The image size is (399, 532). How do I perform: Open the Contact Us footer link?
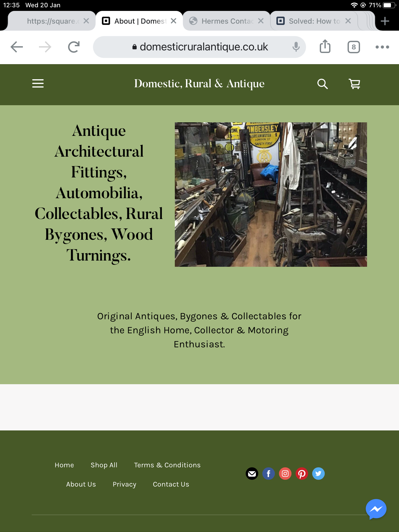[x=171, y=484]
